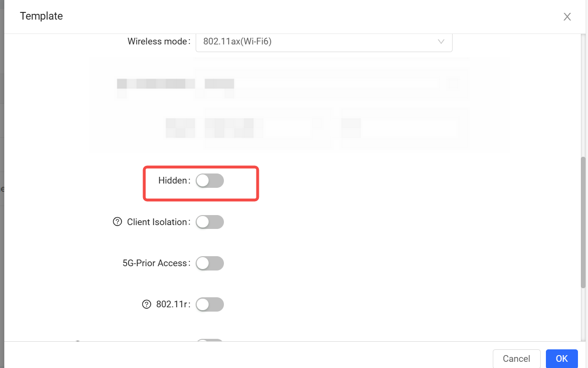Turn on Client Isolation toggle
The height and width of the screenshot is (368, 588).
[210, 222]
